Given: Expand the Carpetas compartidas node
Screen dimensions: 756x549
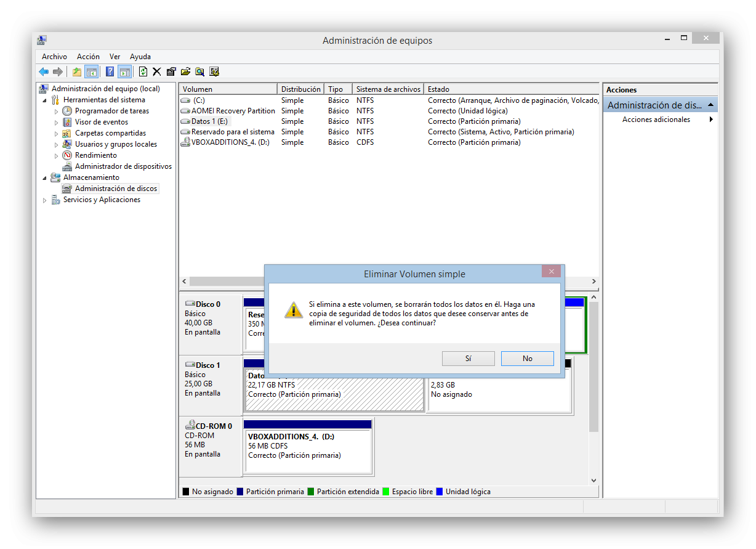Looking at the screenshot, I should click(56, 134).
